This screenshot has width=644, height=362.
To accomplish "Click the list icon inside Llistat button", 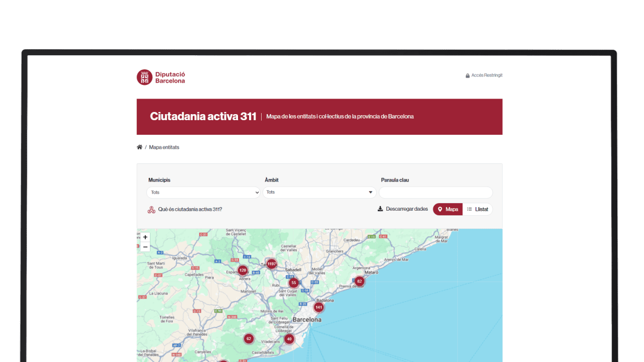I will point(470,209).
